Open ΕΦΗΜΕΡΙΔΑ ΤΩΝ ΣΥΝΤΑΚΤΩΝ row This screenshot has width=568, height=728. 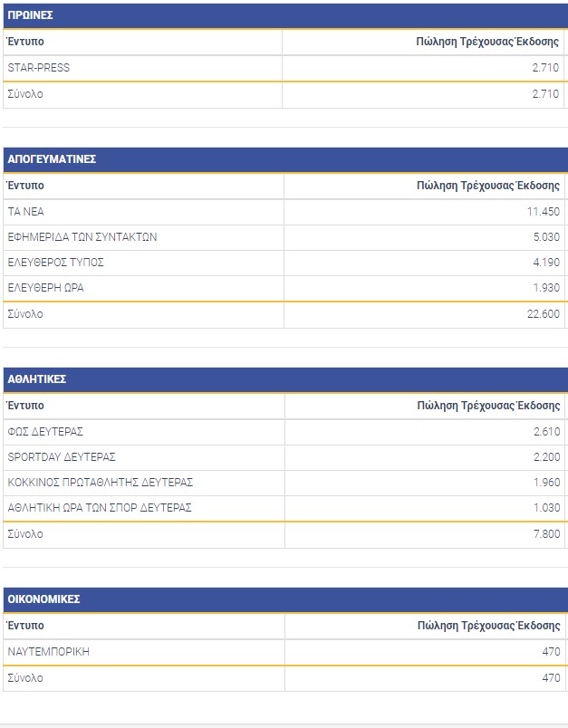pos(82,237)
